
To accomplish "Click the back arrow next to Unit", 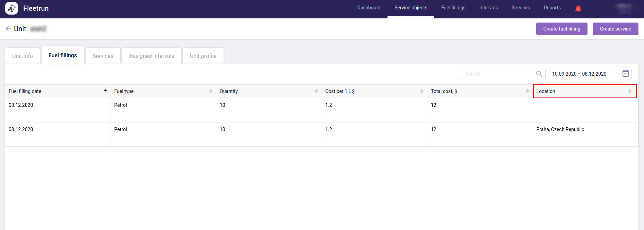I will (8, 29).
